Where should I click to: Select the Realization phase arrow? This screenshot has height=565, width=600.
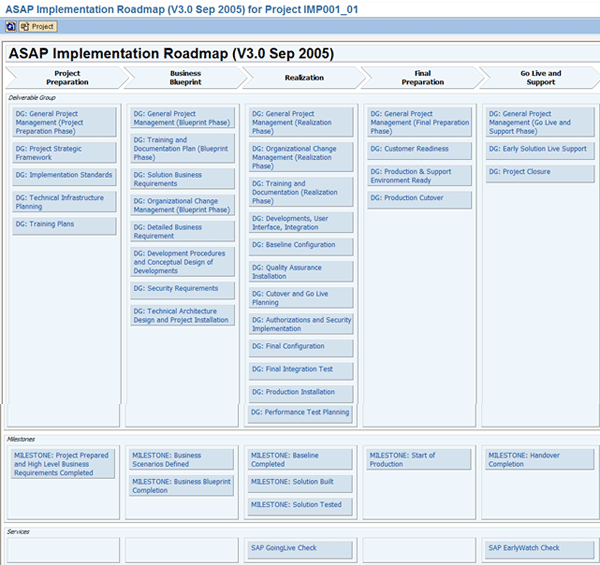point(304,78)
